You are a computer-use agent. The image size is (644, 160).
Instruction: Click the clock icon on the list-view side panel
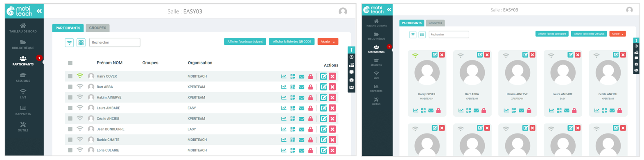(x=351, y=58)
